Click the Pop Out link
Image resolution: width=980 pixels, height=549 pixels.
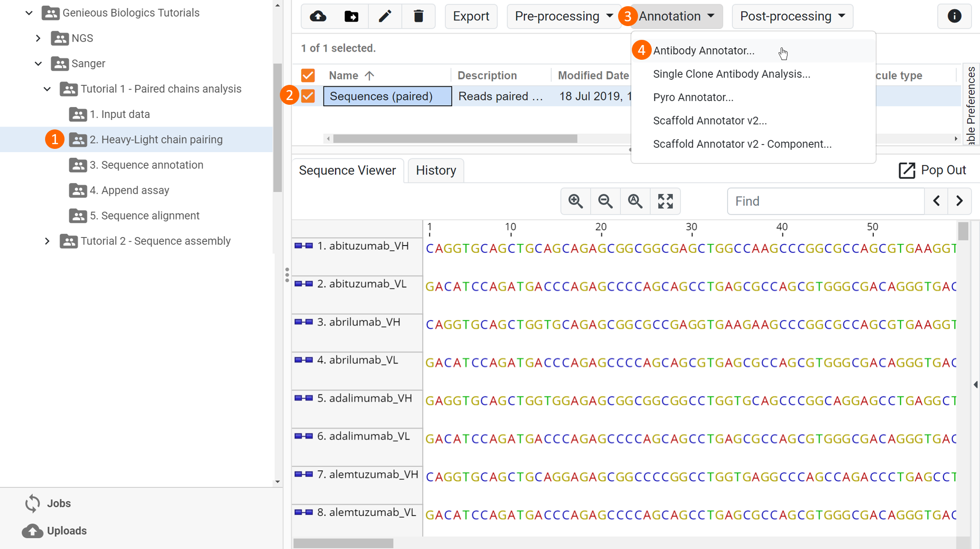click(x=933, y=170)
